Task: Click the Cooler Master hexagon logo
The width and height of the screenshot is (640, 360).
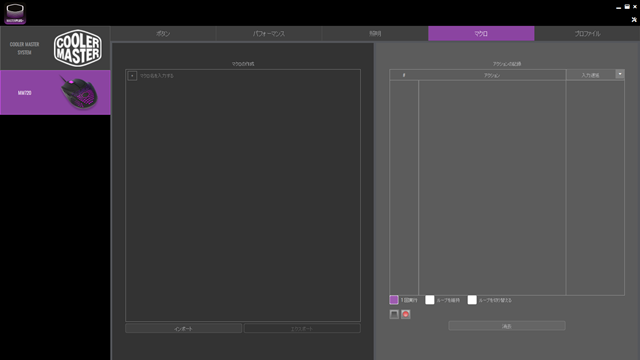Action: [x=78, y=48]
